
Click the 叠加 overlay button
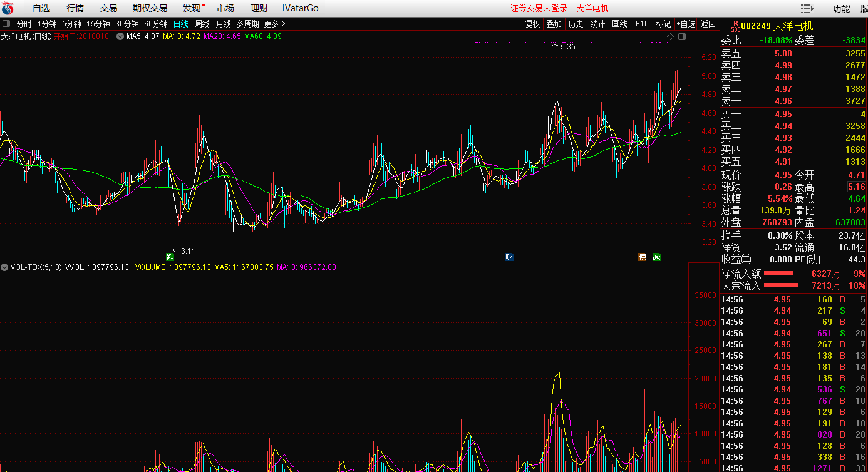point(554,24)
